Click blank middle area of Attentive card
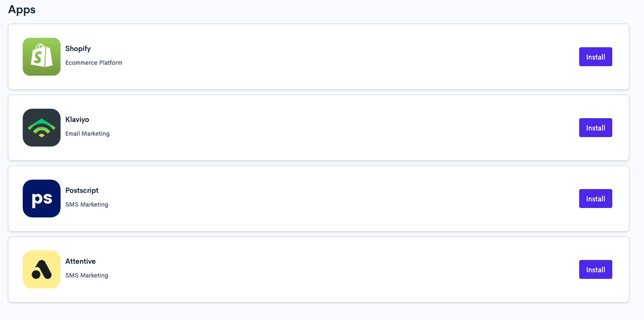The width and height of the screenshot is (644, 320). tap(331, 269)
